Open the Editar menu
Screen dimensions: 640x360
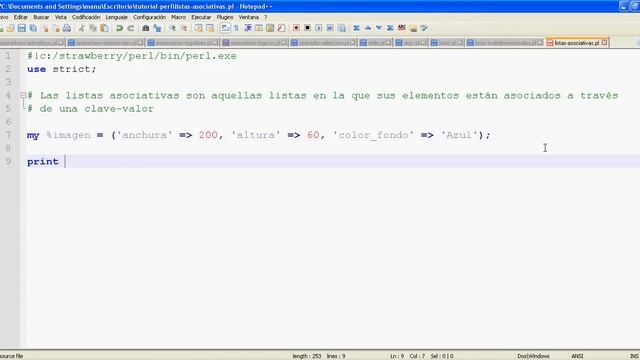(x=20, y=17)
